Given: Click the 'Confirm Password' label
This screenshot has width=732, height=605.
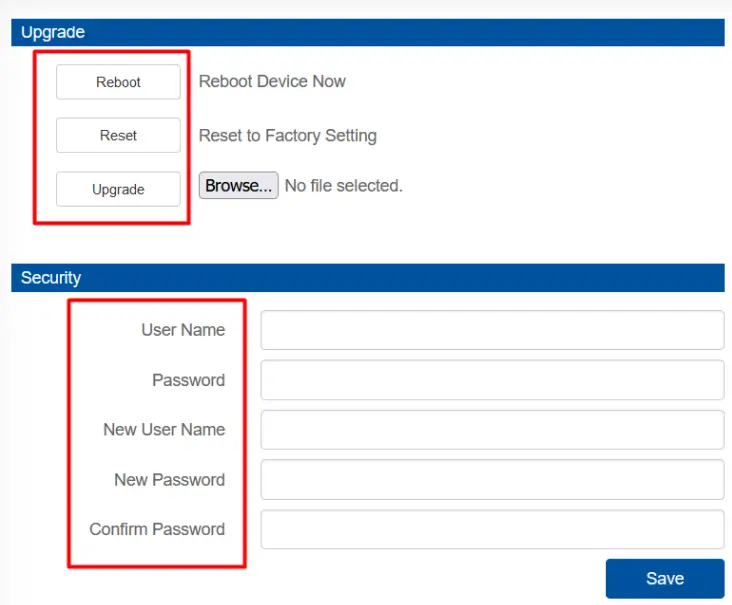Looking at the screenshot, I should click(157, 530).
